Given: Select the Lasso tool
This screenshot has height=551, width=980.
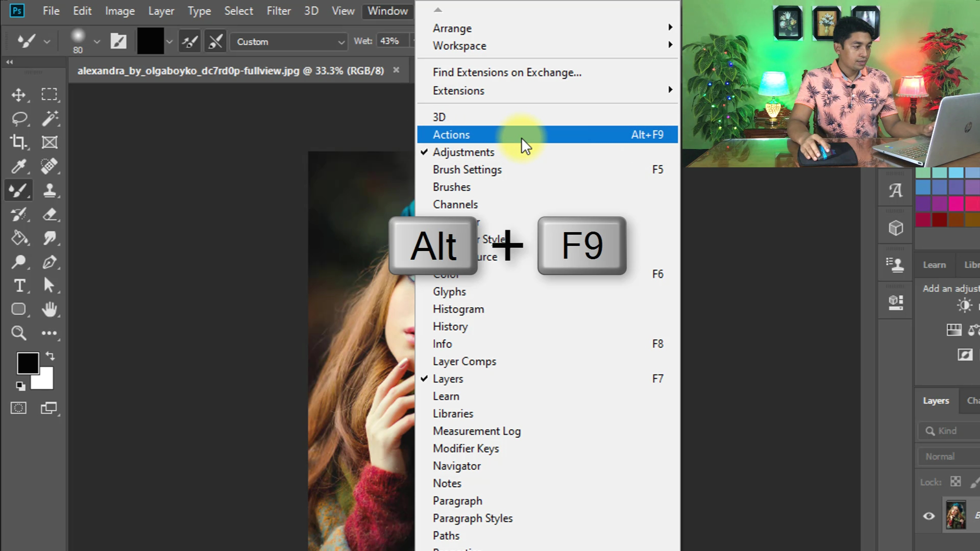Looking at the screenshot, I should click(x=19, y=119).
